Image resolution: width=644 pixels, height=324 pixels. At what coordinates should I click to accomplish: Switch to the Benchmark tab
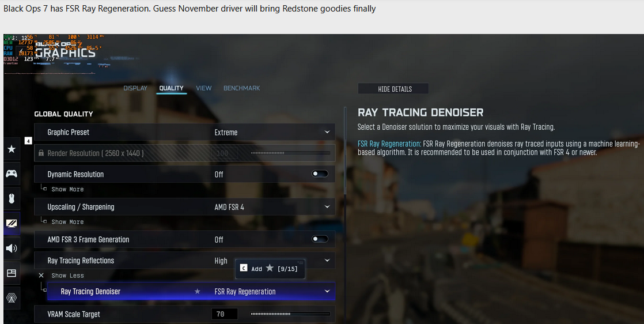pyautogui.click(x=241, y=88)
